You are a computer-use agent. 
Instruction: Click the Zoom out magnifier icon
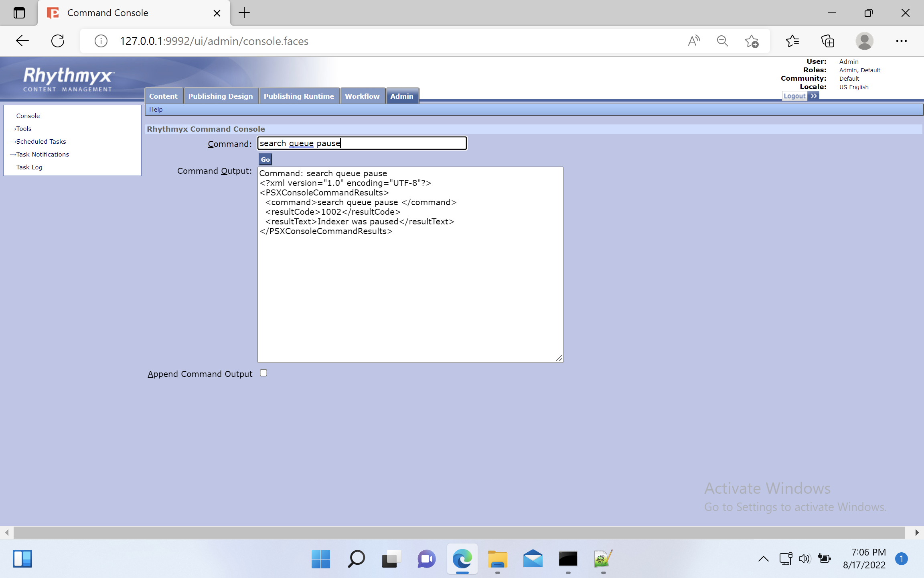(x=722, y=41)
